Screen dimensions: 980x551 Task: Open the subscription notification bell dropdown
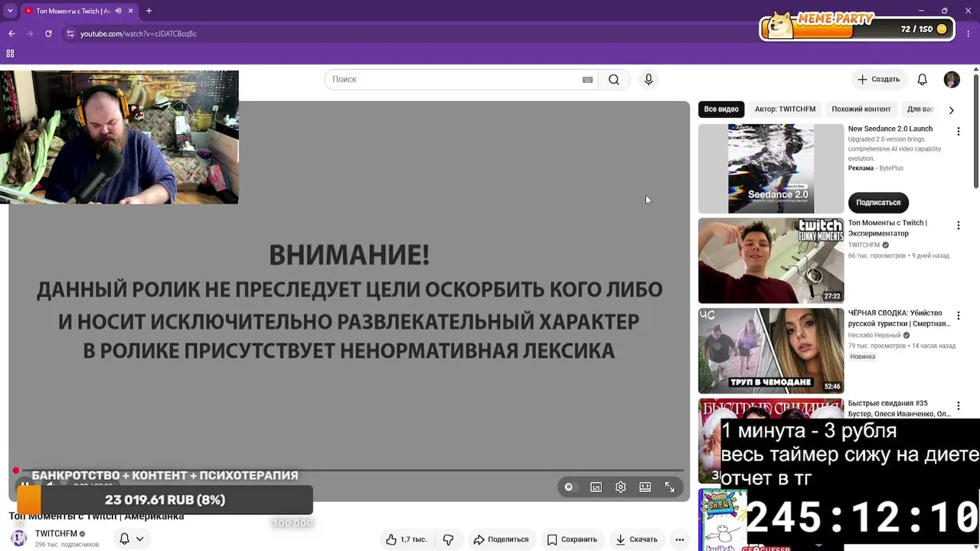131,539
